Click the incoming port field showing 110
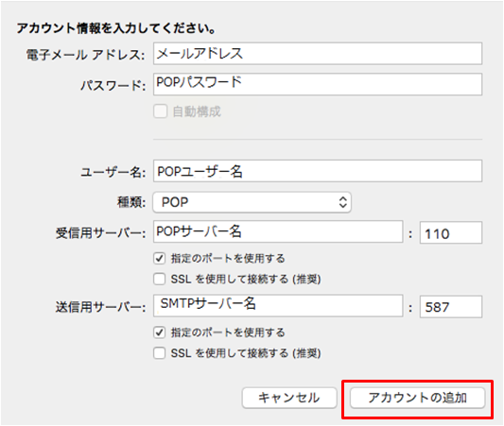 pos(451,232)
